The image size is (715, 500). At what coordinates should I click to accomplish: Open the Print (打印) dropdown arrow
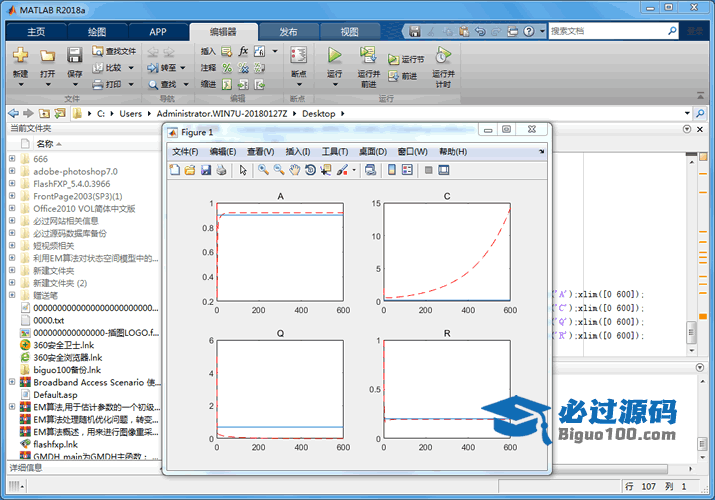tap(131, 84)
